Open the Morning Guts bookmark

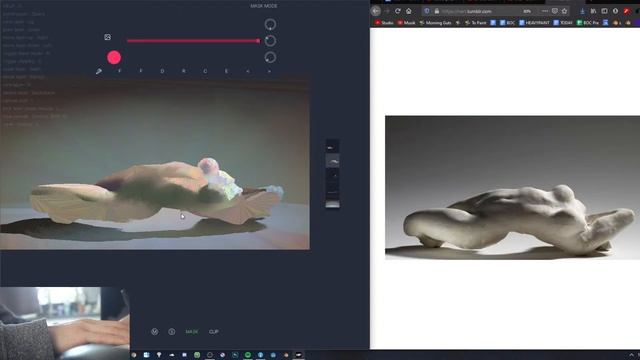436,23
